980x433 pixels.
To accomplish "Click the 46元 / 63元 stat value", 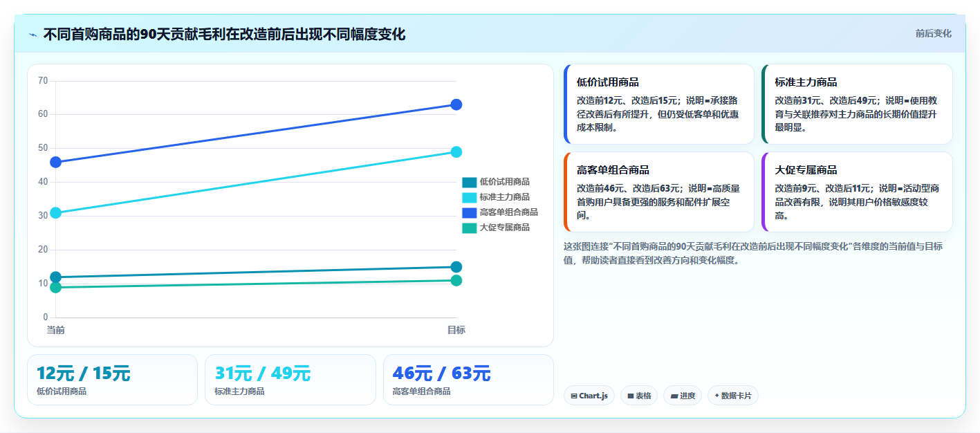I will click(x=441, y=374).
